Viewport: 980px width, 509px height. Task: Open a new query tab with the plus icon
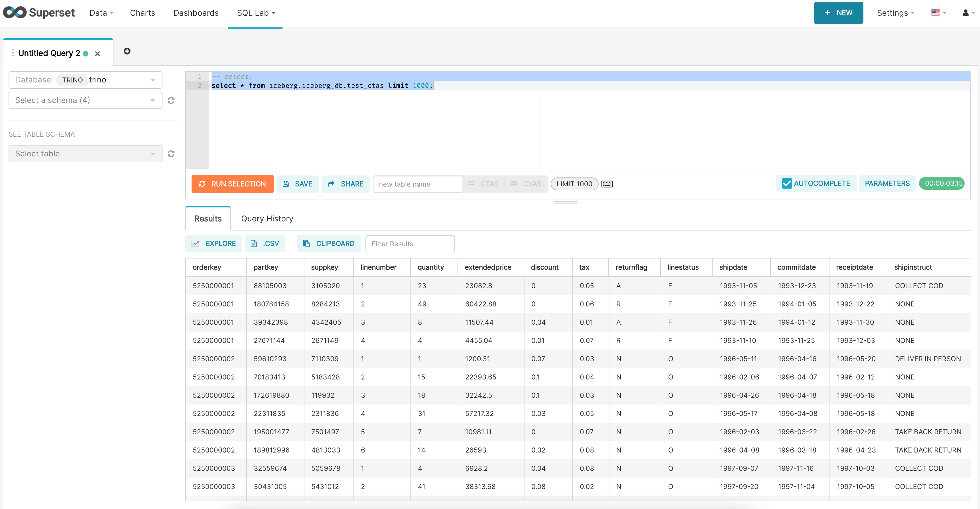(127, 51)
